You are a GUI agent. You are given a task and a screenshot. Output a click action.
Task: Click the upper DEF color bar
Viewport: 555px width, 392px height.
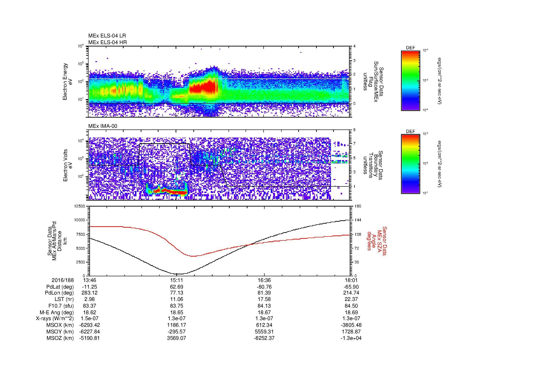410,80
